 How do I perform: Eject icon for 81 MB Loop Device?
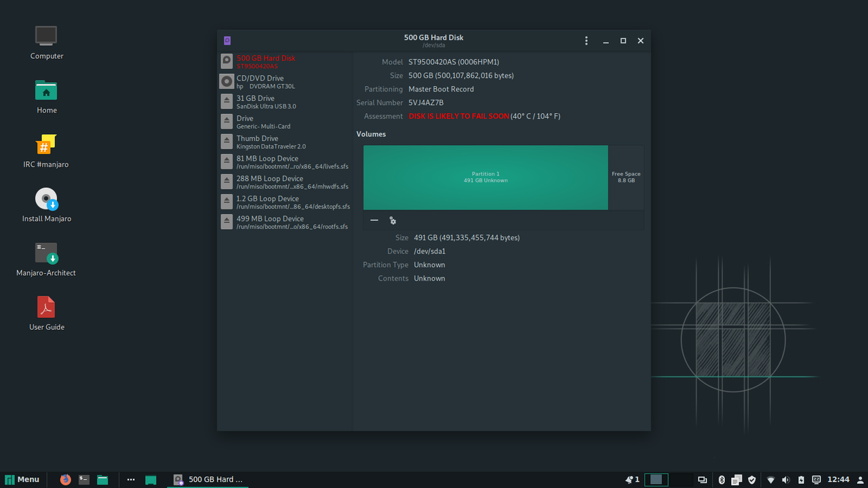coord(227,162)
